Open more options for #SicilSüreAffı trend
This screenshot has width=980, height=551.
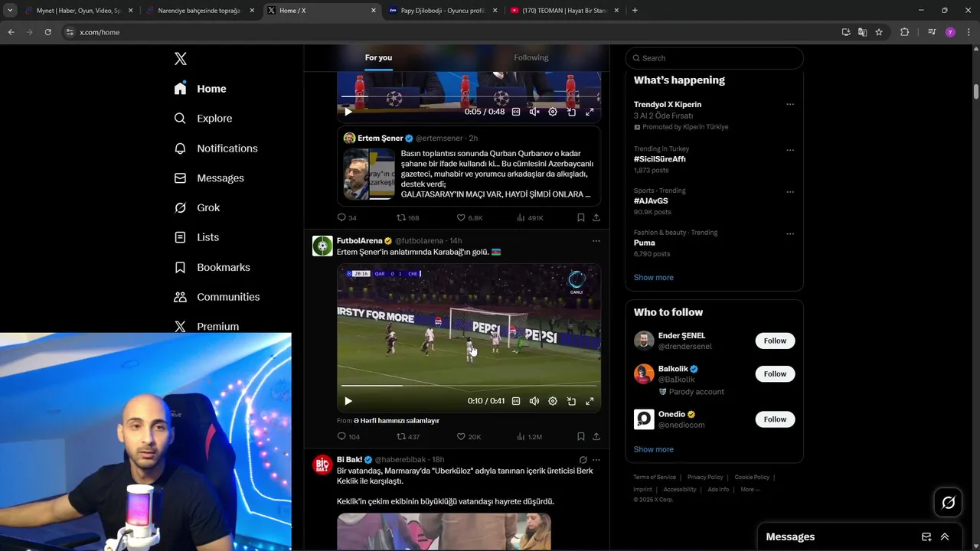(790, 150)
